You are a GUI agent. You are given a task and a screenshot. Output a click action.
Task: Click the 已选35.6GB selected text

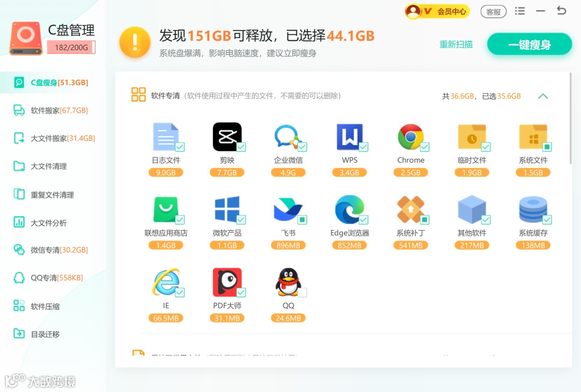tap(501, 96)
